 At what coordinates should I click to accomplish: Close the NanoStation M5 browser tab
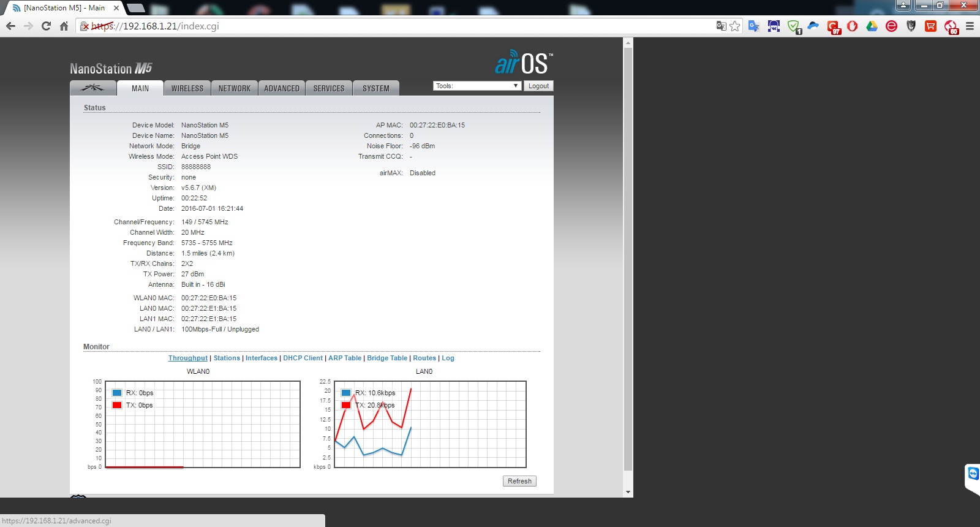pos(116,8)
